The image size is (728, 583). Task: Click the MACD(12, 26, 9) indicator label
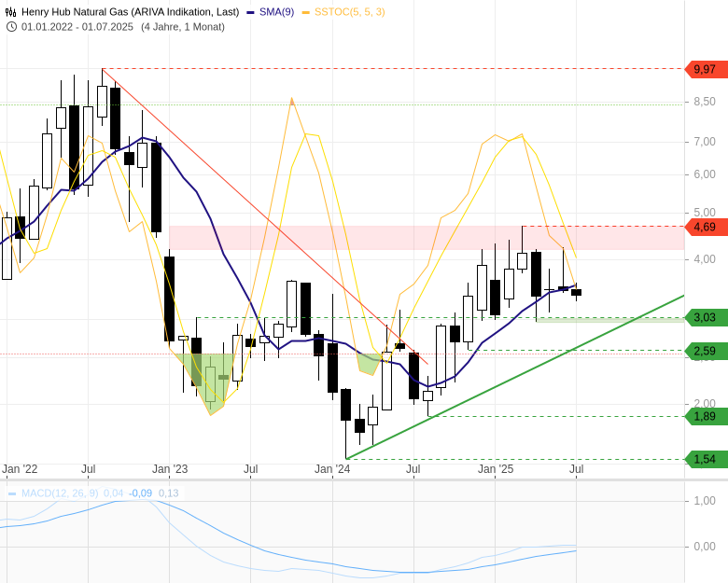click(60, 493)
